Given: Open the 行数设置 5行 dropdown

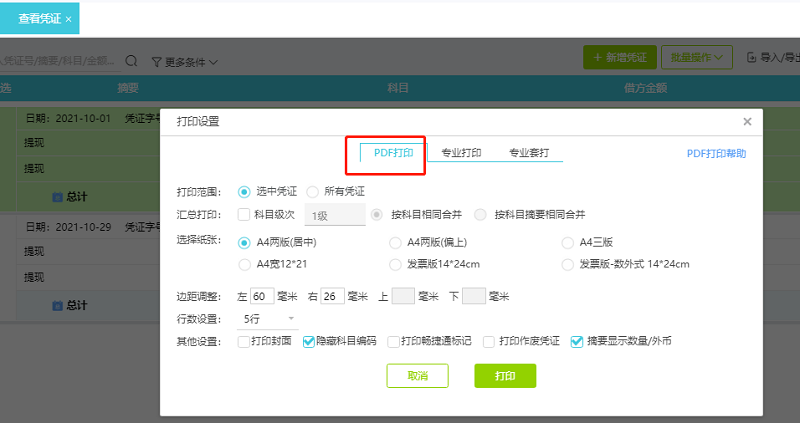Looking at the screenshot, I should click(270, 319).
